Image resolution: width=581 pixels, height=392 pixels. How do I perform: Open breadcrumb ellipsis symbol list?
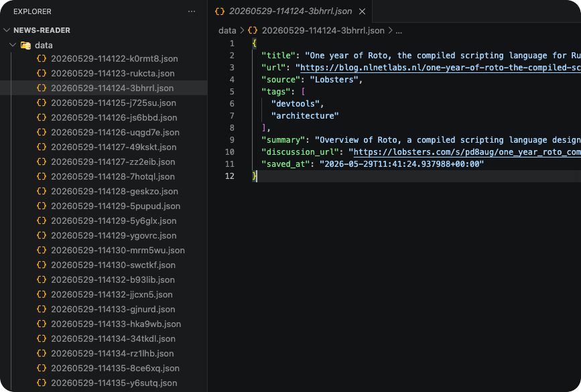coord(399,30)
